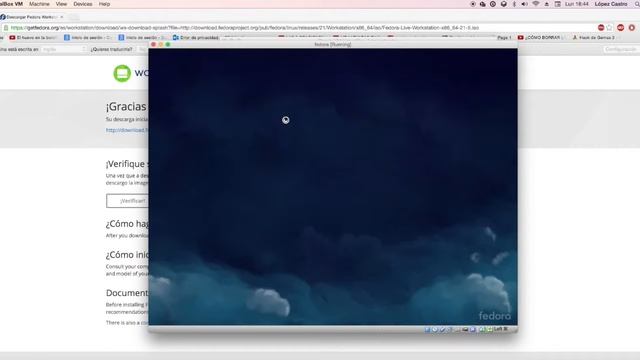Click the Dropbox-style box icon in menu bar
Viewport: 640px width, 360px height.
[x=504, y=4]
